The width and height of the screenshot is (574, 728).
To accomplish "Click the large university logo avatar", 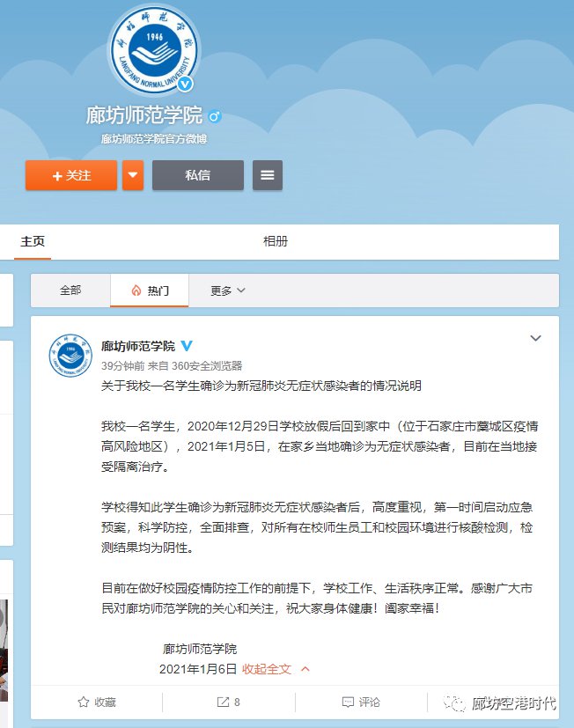I will tap(154, 50).
